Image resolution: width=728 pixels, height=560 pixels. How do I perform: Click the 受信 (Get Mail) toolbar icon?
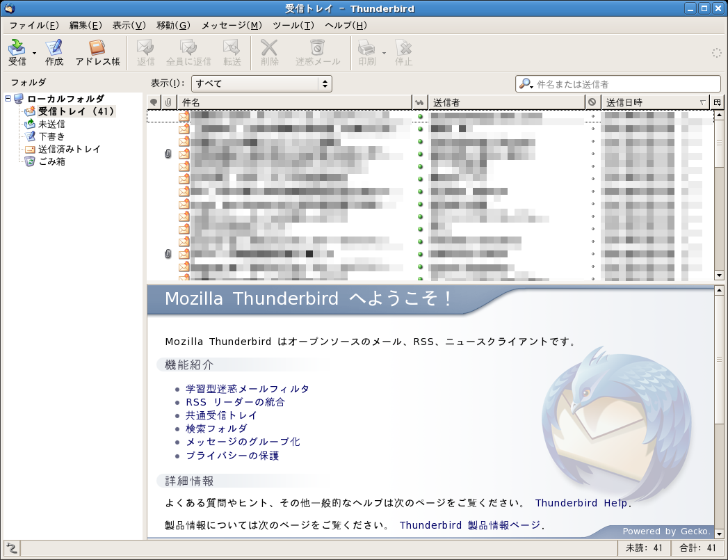click(x=17, y=52)
